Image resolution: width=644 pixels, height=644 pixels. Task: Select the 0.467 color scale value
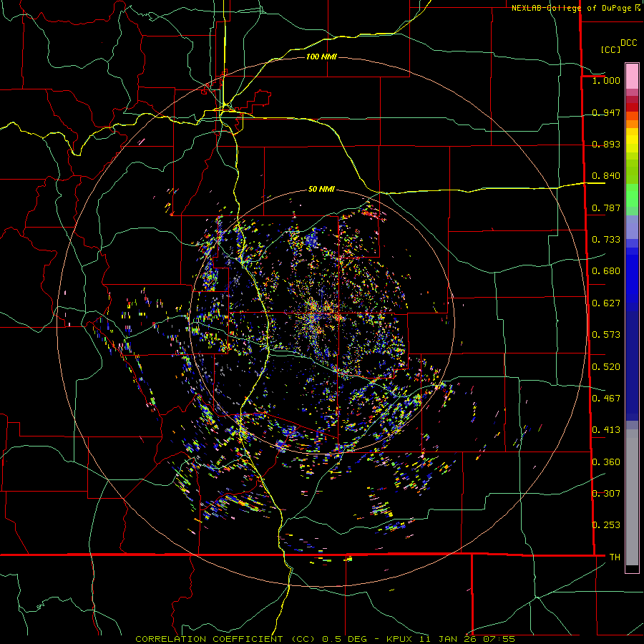pos(606,399)
